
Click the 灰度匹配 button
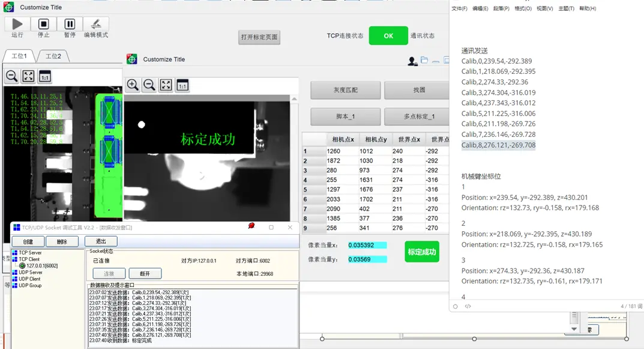pyautogui.click(x=346, y=90)
